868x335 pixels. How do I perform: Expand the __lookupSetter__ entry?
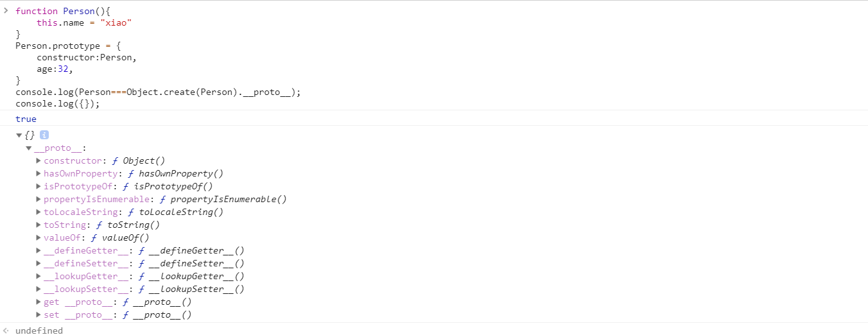point(39,289)
